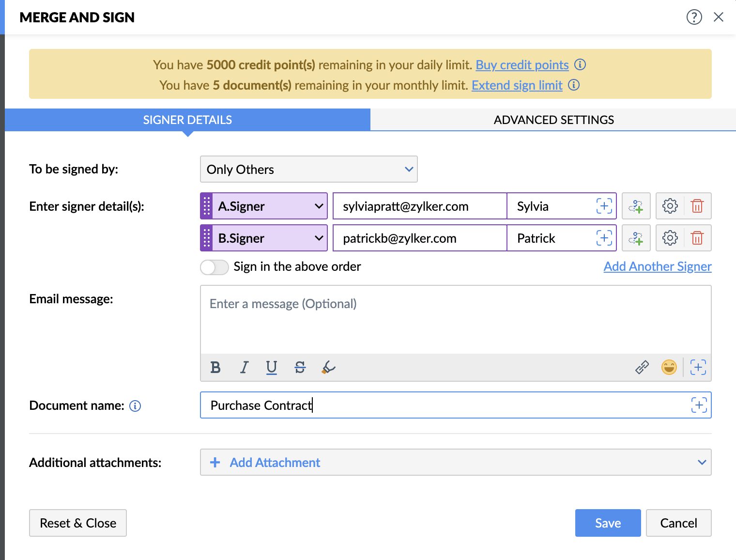Toggle underline in message toolbar
This screenshot has width=736, height=560.
pos(272,368)
